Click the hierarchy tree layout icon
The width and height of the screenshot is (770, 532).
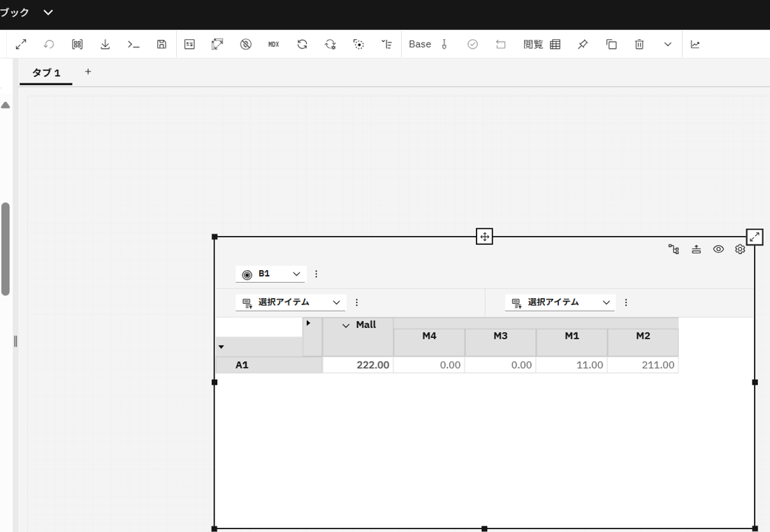(x=386, y=44)
